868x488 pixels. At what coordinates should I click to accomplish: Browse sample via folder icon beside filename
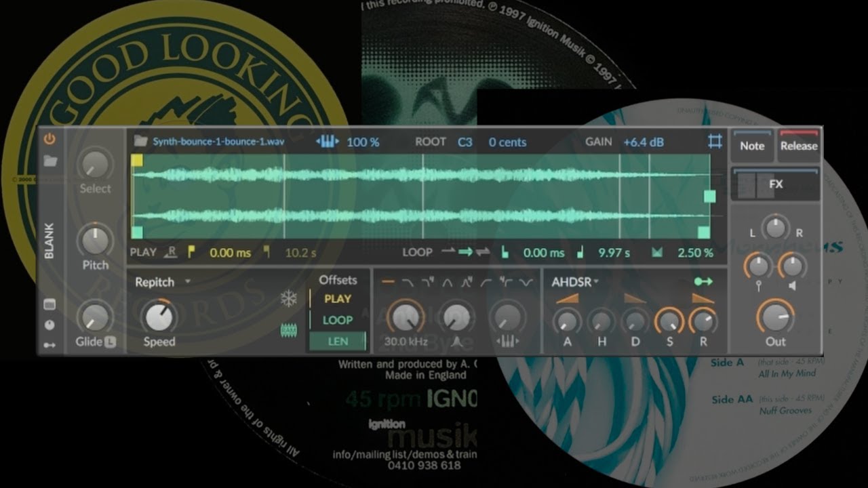pyautogui.click(x=140, y=142)
